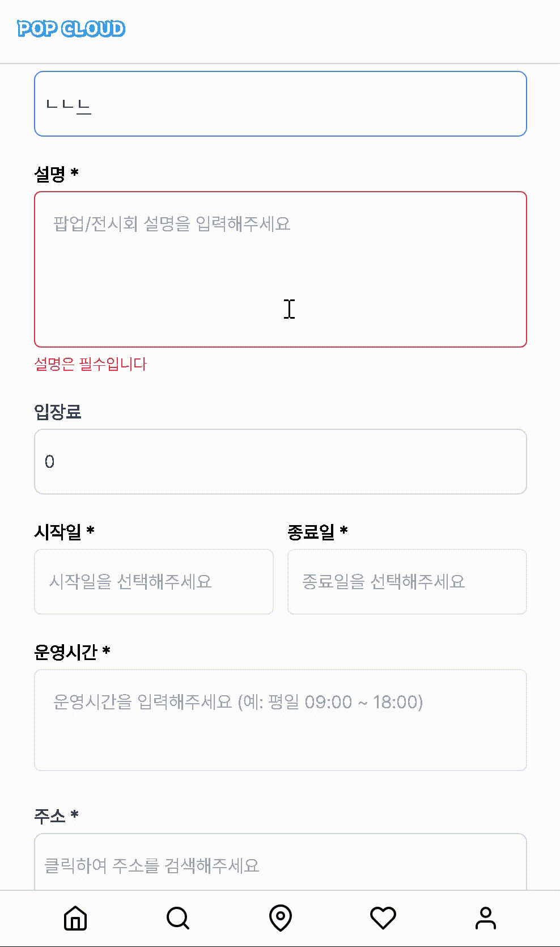Click the 운영시간 * field label
The height and width of the screenshot is (947, 560).
(72, 652)
